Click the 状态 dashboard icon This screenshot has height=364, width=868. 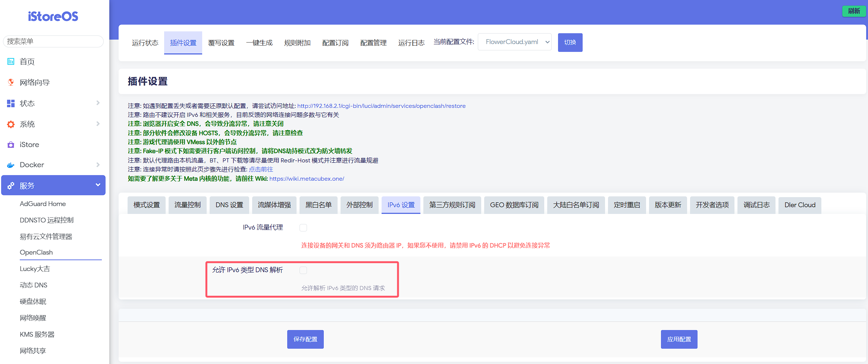coord(11,103)
